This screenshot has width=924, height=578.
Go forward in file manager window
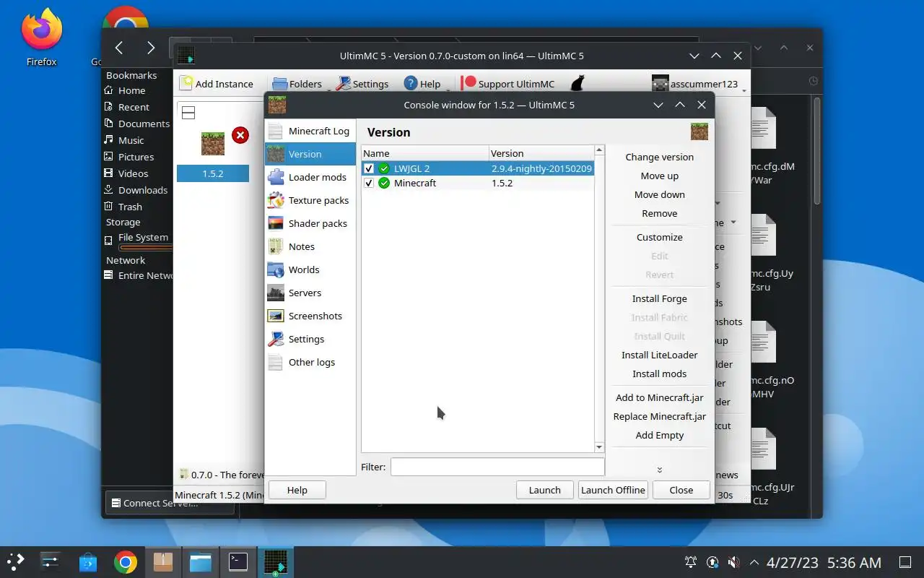pyautogui.click(x=150, y=48)
